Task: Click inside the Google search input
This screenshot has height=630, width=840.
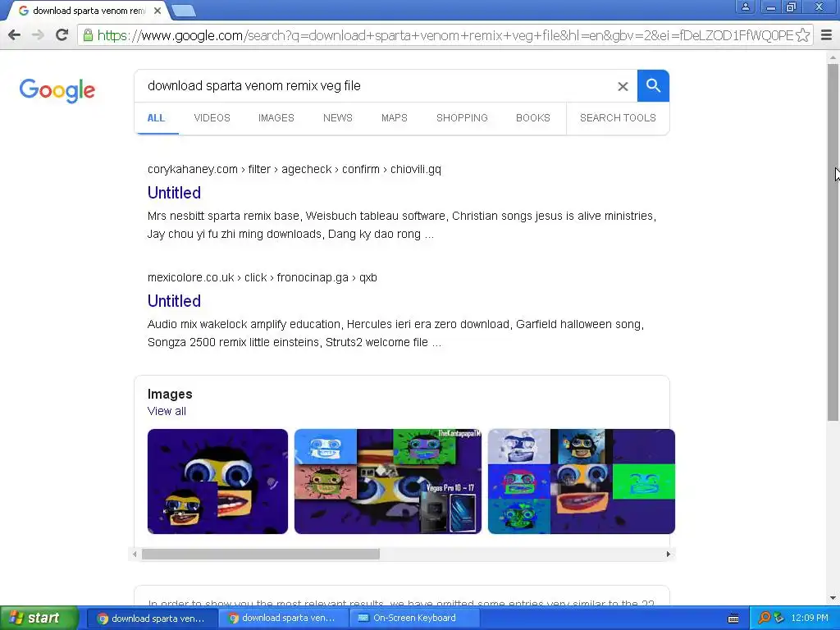Action: 375,85
